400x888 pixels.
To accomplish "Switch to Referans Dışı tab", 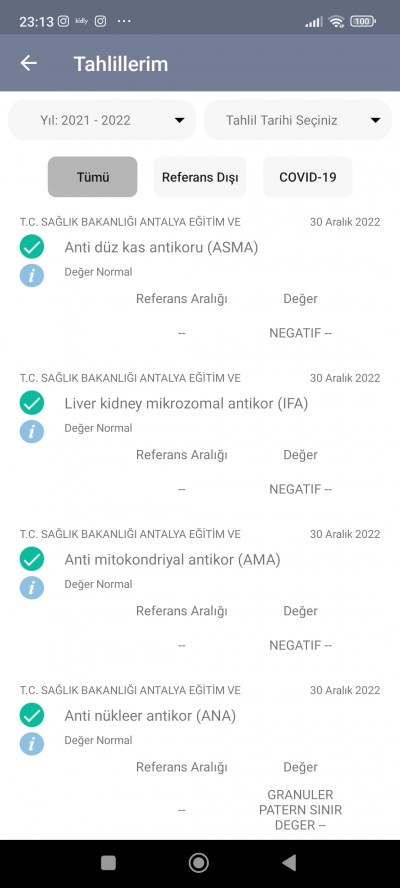I will [x=200, y=177].
